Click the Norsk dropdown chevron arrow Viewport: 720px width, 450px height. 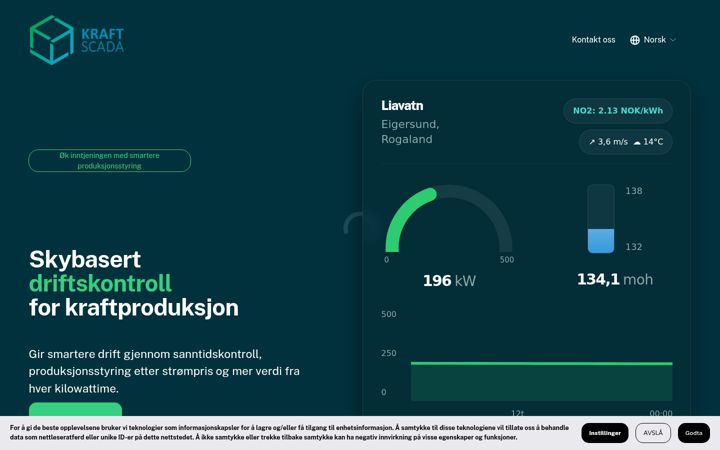tap(673, 40)
